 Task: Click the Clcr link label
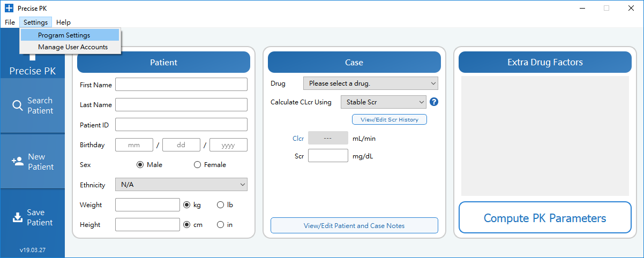pos(298,138)
